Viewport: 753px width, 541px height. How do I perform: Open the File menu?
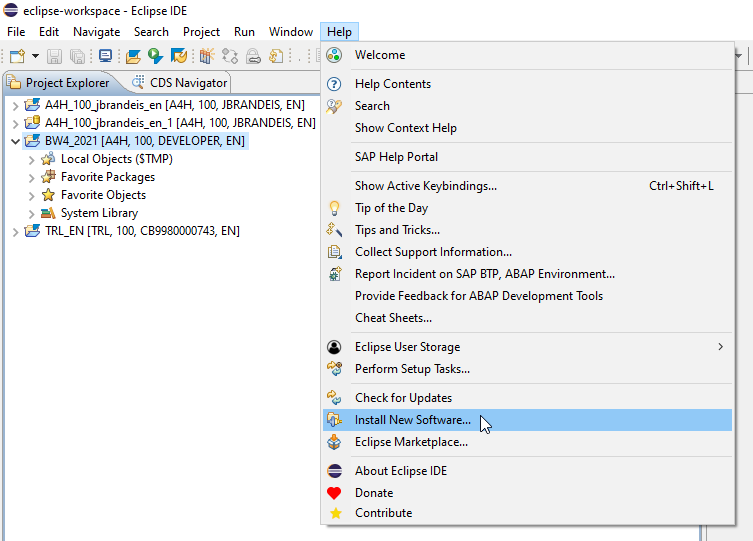pos(16,32)
